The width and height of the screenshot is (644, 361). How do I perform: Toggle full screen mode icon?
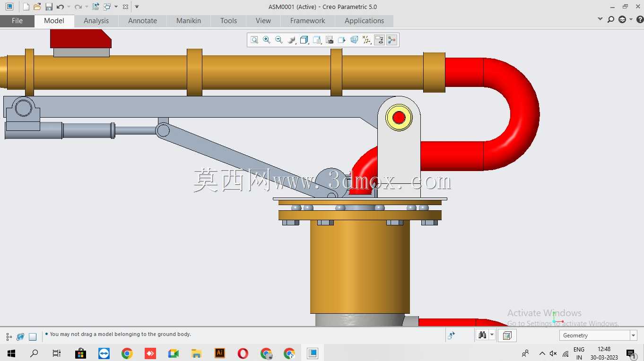(x=33, y=337)
